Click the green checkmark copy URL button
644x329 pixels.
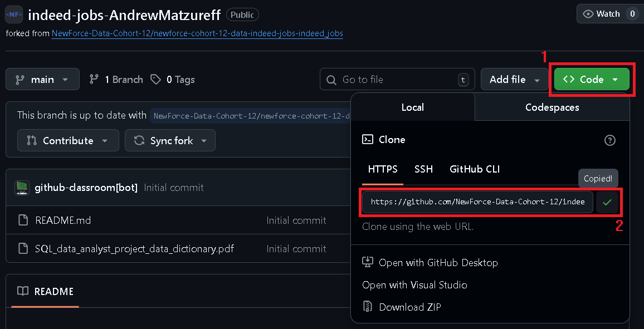pos(607,202)
